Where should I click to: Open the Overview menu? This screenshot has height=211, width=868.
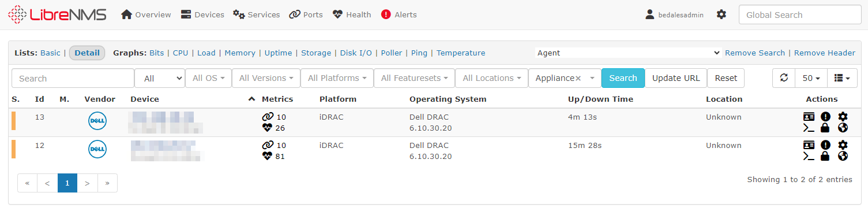(x=146, y=14)
